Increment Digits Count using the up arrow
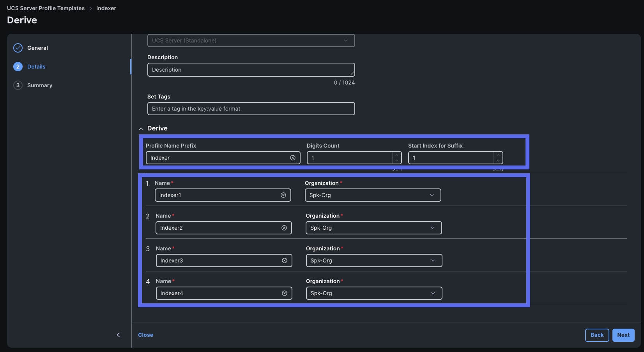The height and width of the screenshot is (352, 644). pos(397,155)
